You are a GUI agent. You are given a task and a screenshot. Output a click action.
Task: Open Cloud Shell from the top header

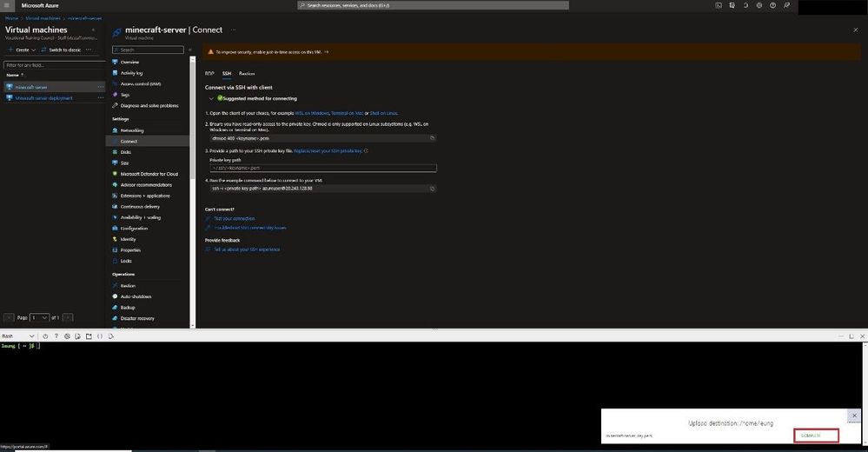click(719, 5)
